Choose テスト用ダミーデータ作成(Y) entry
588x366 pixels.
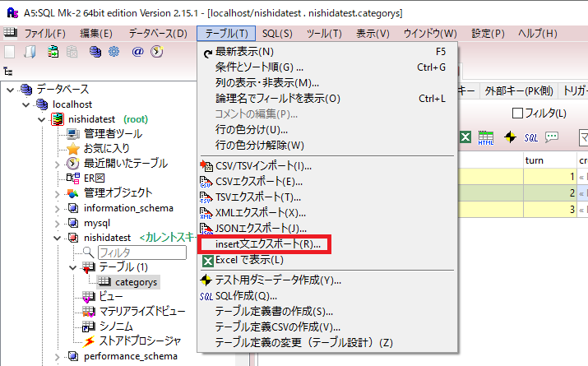(x=327, y=280)
